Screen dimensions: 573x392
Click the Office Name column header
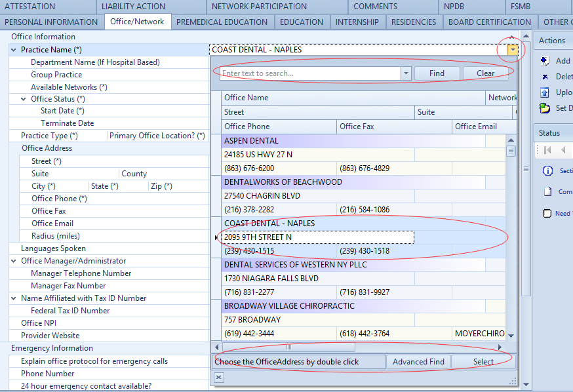click(353, 98)
